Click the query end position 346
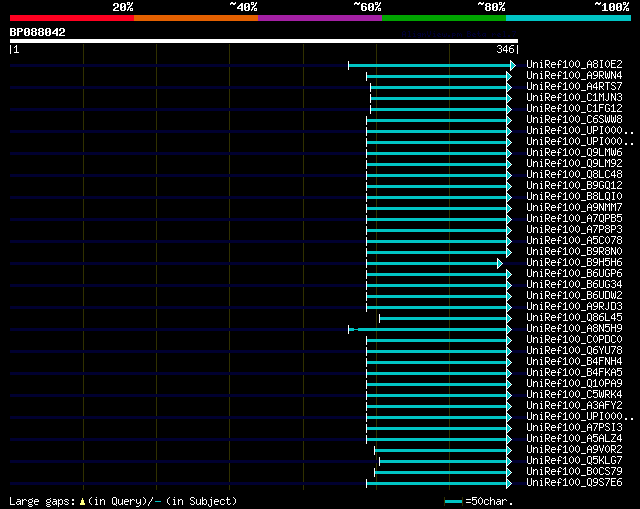640x509 pixels. pos(505,49)
